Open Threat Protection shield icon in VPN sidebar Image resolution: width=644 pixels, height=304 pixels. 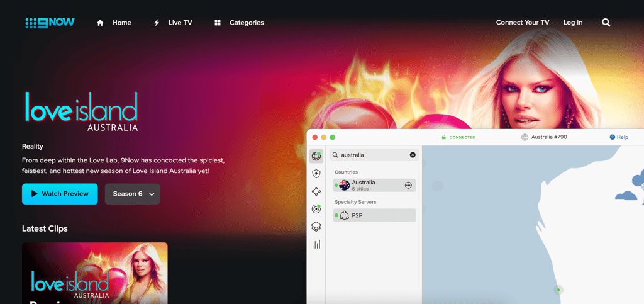coord(316,174)
